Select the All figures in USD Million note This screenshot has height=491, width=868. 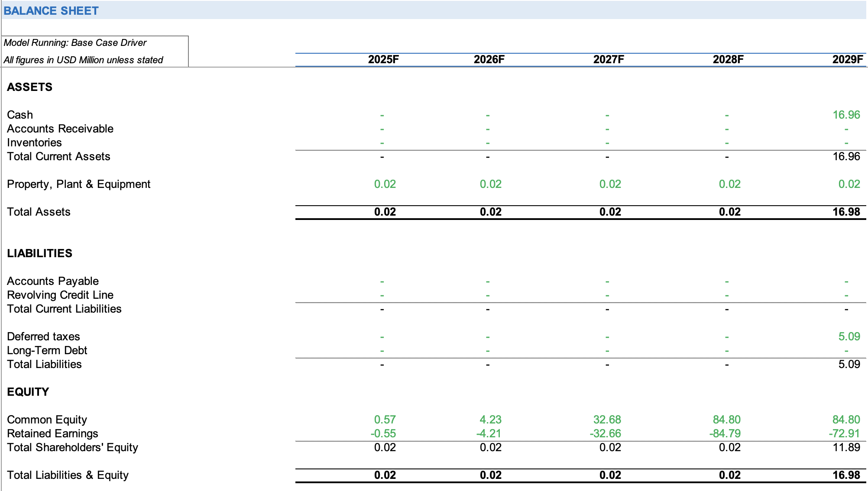click(x=83, y=60)
